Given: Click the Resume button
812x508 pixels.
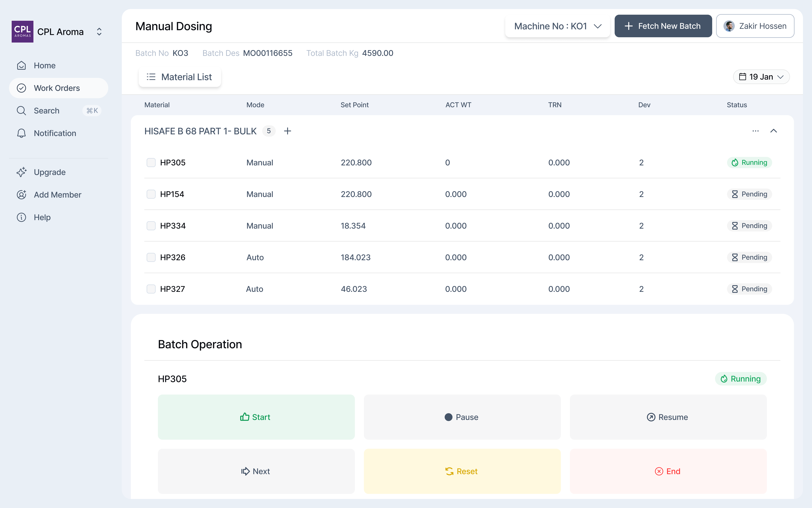Looking at the screenshot, I should pos(668,417).
